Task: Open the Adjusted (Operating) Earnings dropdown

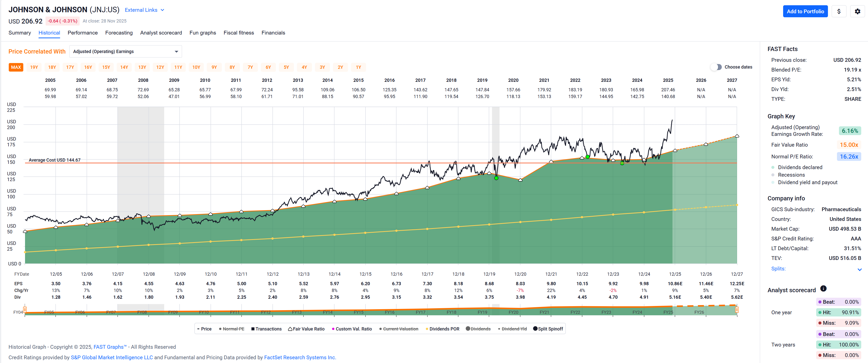Action: (125, 52)
